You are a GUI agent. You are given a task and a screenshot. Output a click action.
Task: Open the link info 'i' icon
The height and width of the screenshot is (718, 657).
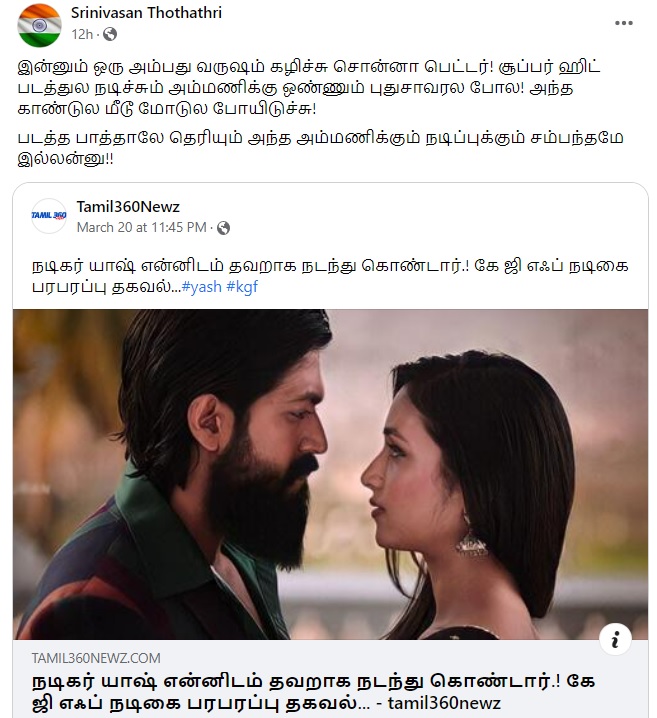click(x=615, y=639)
